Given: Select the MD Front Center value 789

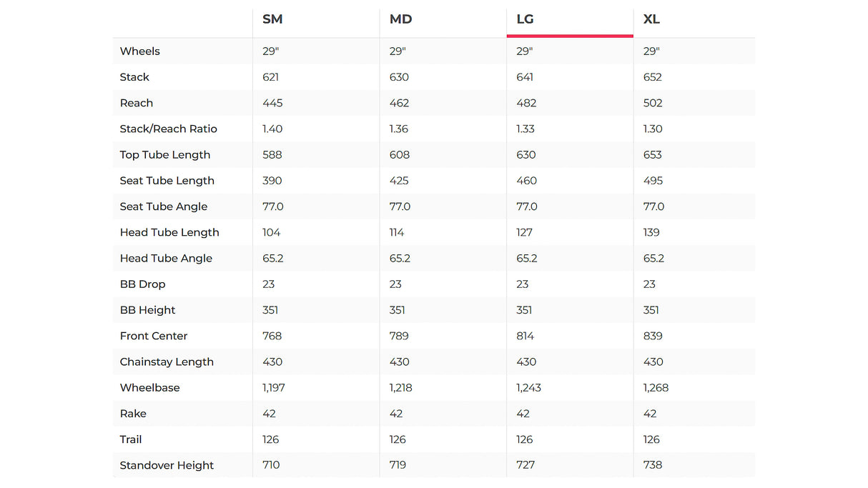Looking at the screenshot, I should point(399,336).
